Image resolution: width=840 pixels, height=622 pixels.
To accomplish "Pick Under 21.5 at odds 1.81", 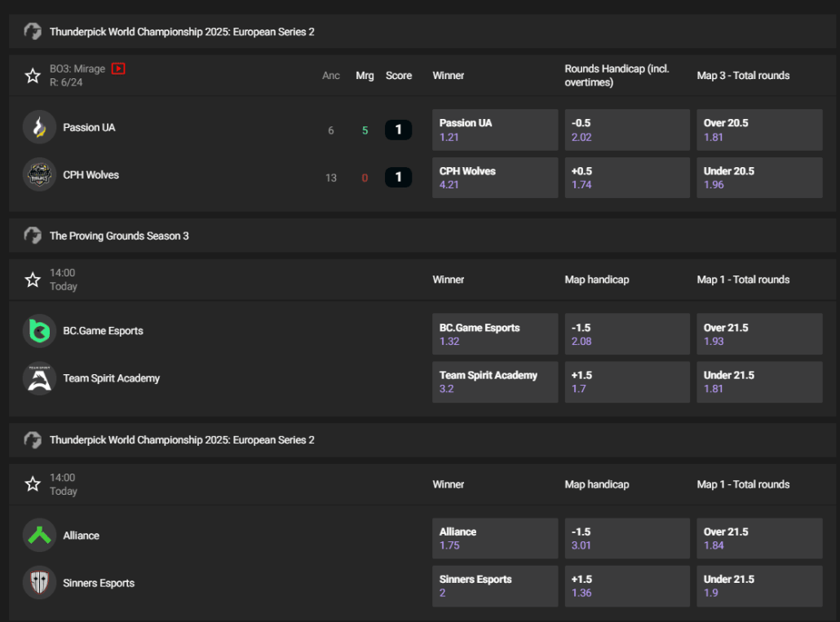I will pyautogui.click(x=759, y=382).
